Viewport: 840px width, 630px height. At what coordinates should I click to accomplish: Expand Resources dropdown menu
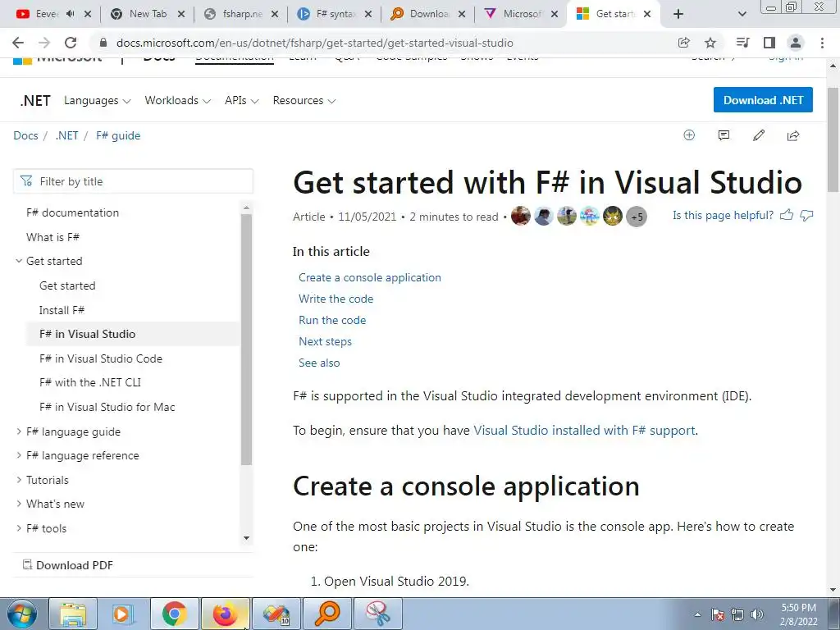click(x=304, y=101)
